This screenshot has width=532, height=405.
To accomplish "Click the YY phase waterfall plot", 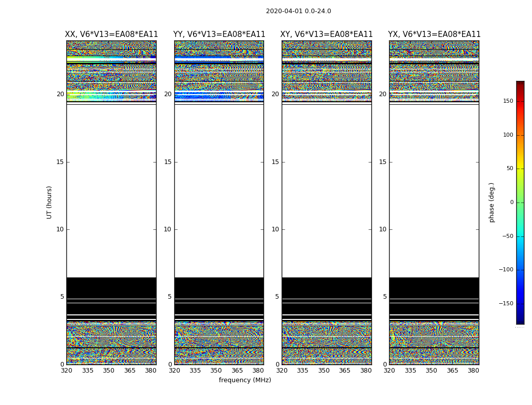I will (219, 202).
